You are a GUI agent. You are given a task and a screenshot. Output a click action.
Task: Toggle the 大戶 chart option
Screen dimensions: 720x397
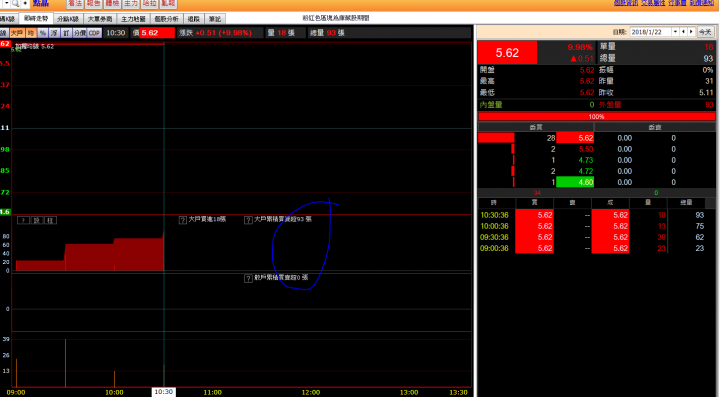tap(17, 33)
